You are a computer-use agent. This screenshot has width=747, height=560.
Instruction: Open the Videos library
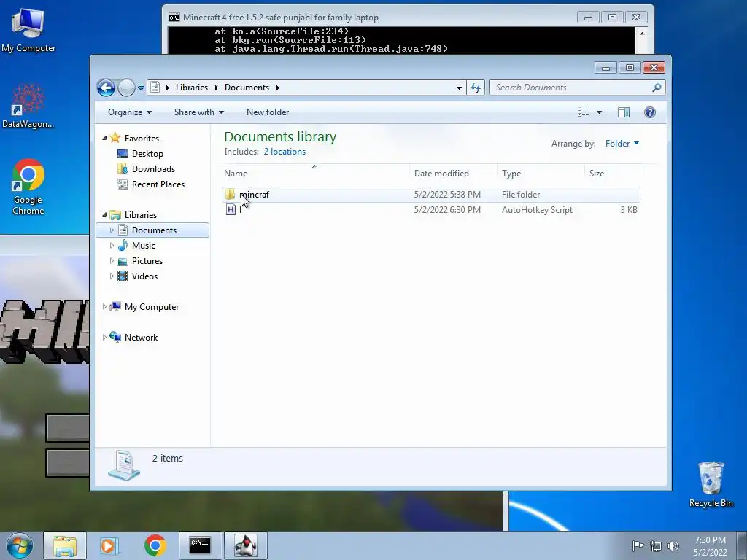click(x=144, y=276)
